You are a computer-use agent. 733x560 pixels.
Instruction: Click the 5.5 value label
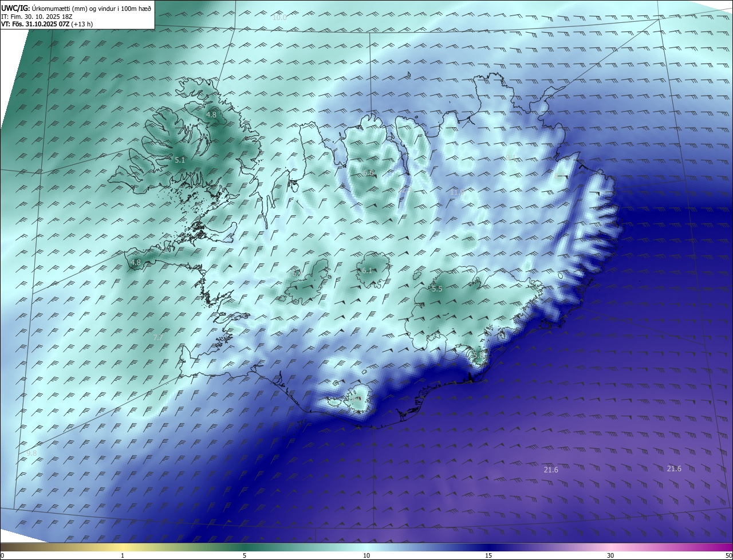point(437,289)
